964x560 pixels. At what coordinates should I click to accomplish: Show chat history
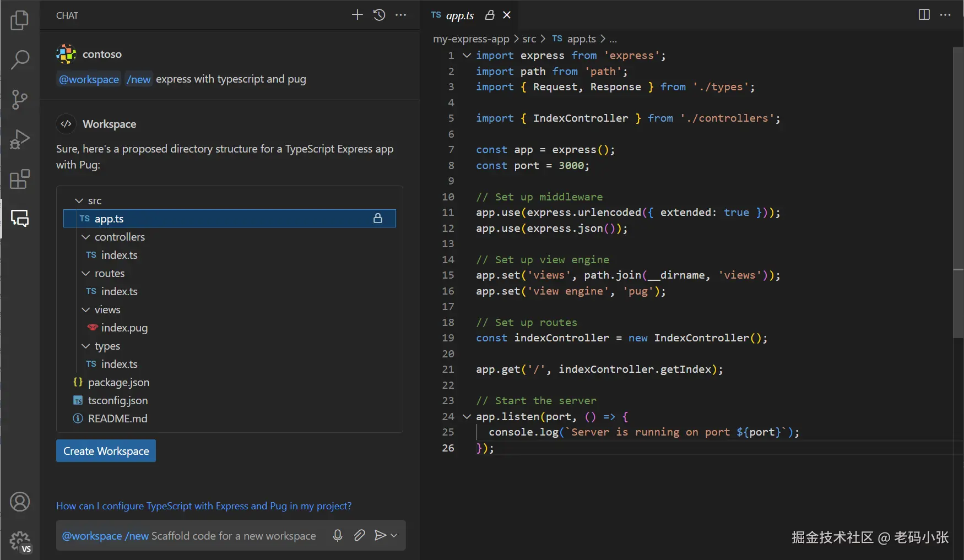point(379,15)
